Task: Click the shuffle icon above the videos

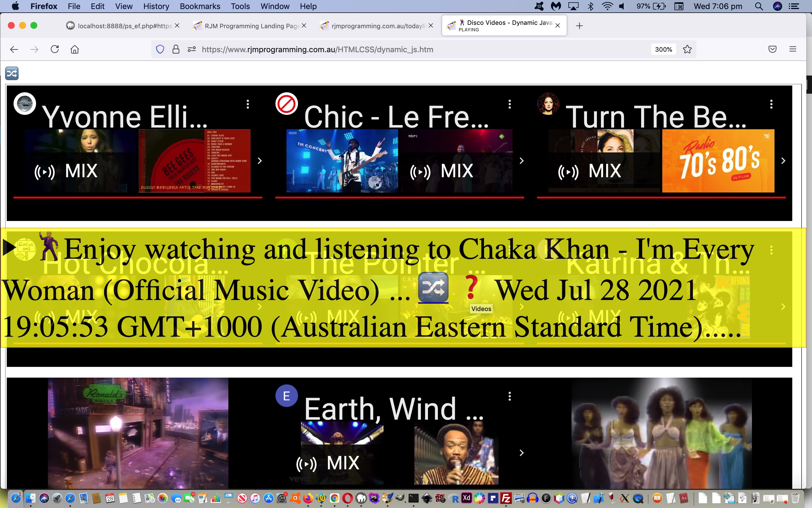Action: click(x=12, y=73)
